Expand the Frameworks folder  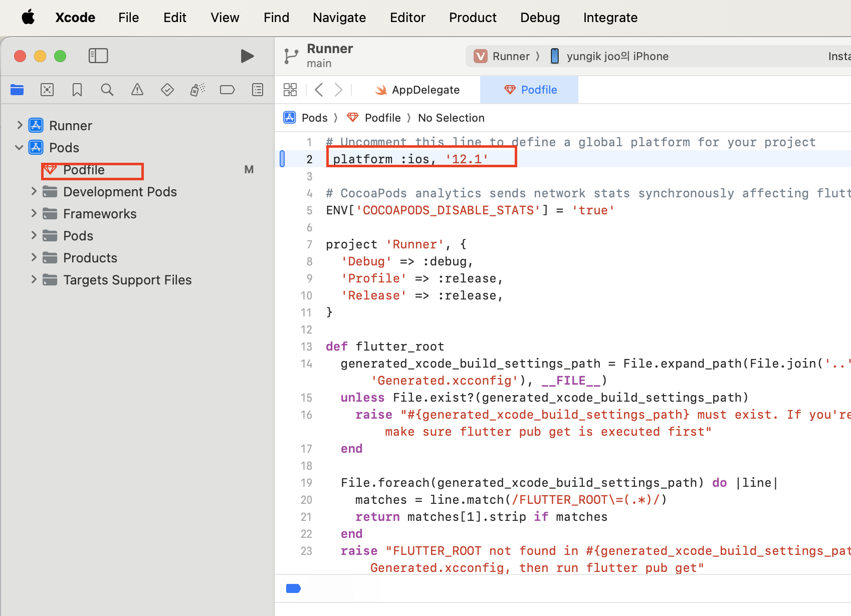pos(34,213)
